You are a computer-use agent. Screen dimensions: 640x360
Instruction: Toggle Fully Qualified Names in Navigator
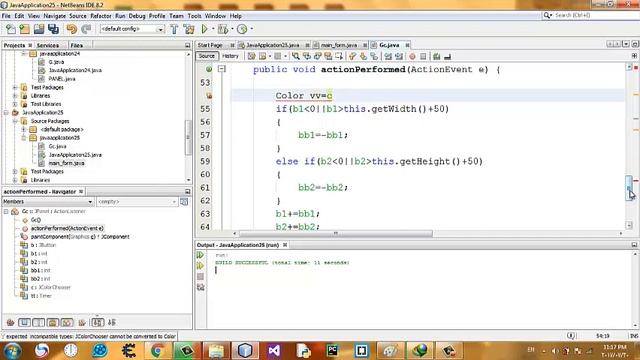pyautogui.click(x=82, y=322)
